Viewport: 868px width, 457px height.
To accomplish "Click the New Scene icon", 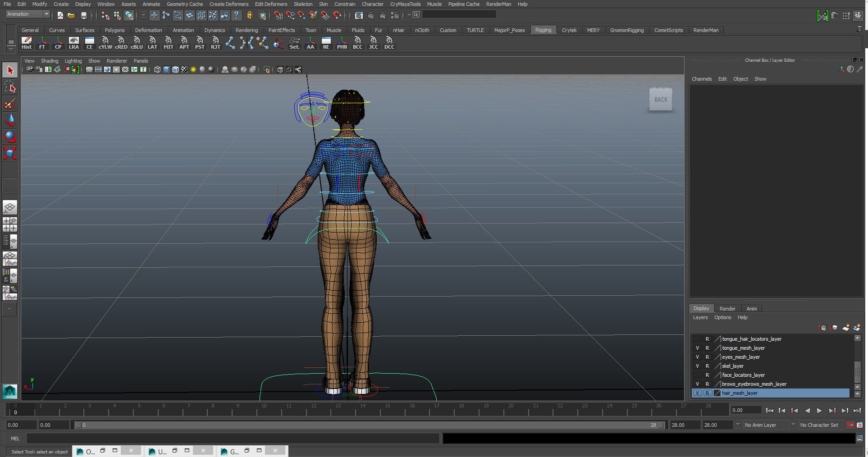I will pyautogui.click(x=60, y=15).
